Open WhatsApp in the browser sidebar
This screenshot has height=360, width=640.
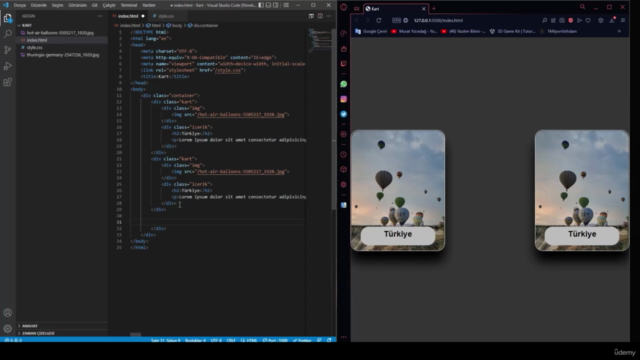click(344, 84)
